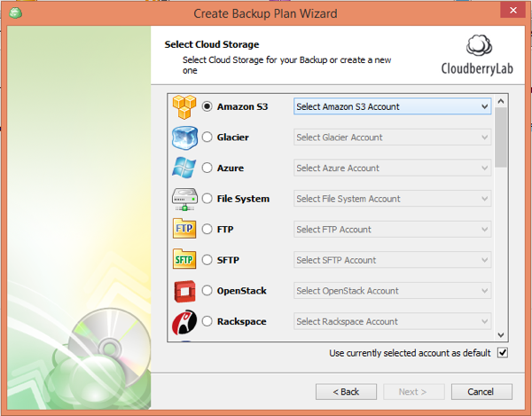Viewport: 532px width, 416px height.
Task: Select the Glacier radio button
Action: click(x=207, y=137)
